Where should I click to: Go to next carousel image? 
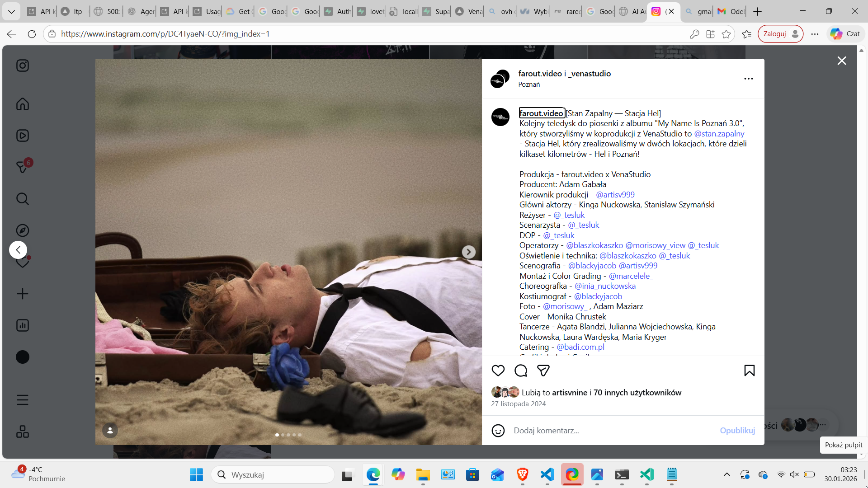point(468,252)
